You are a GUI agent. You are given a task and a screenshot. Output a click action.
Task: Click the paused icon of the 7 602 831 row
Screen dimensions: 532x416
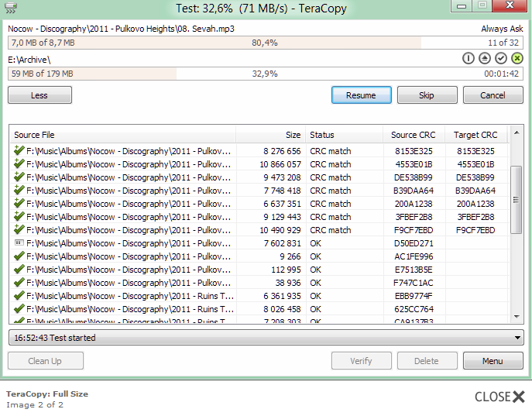click(x=19, y=243)
